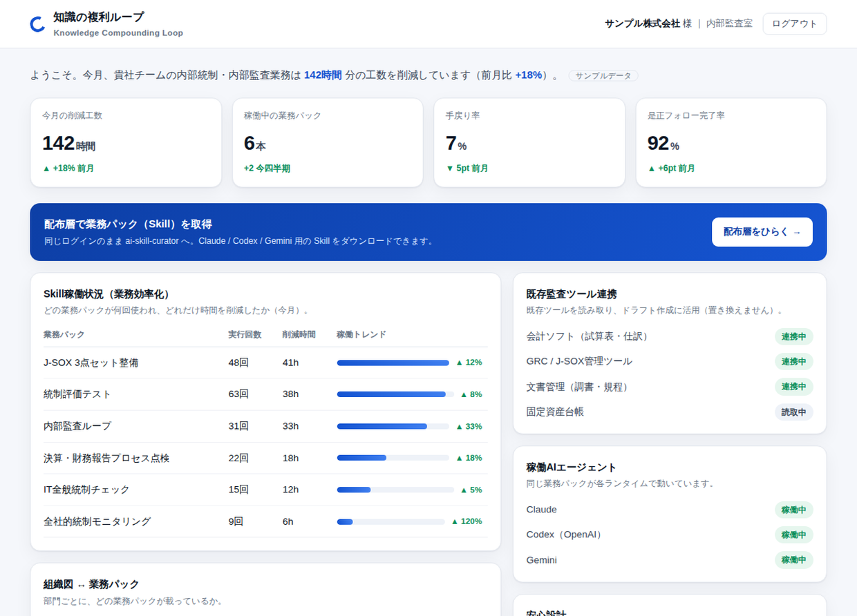Click the blue loop logo icon
857x616 pixels.
pos(37,24)
